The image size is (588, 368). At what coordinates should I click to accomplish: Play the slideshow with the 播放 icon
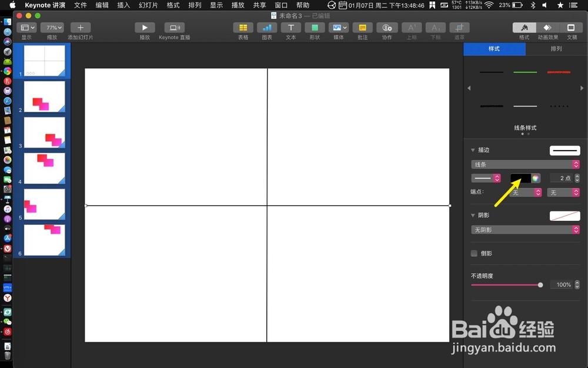pos(144,27)
